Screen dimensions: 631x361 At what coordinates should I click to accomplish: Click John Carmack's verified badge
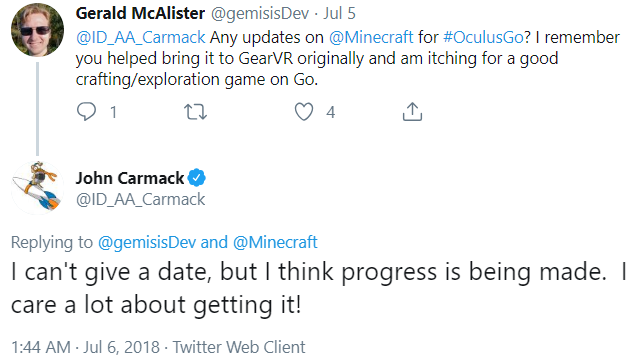(197, 177)
